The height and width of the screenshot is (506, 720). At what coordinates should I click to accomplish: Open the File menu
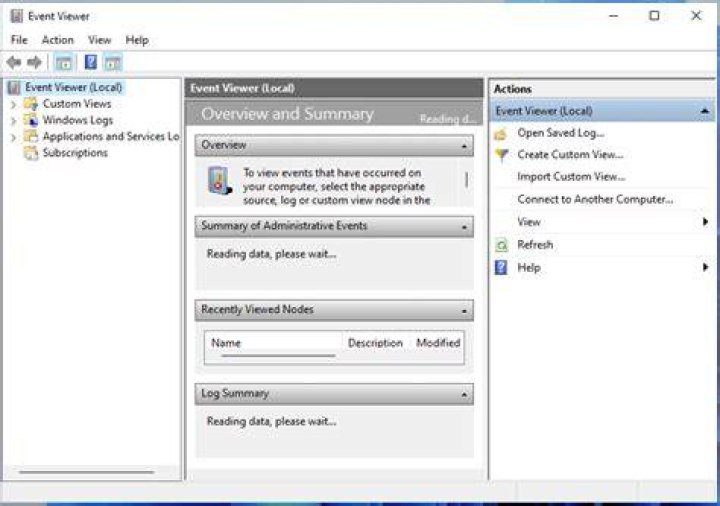coord(19,40)
